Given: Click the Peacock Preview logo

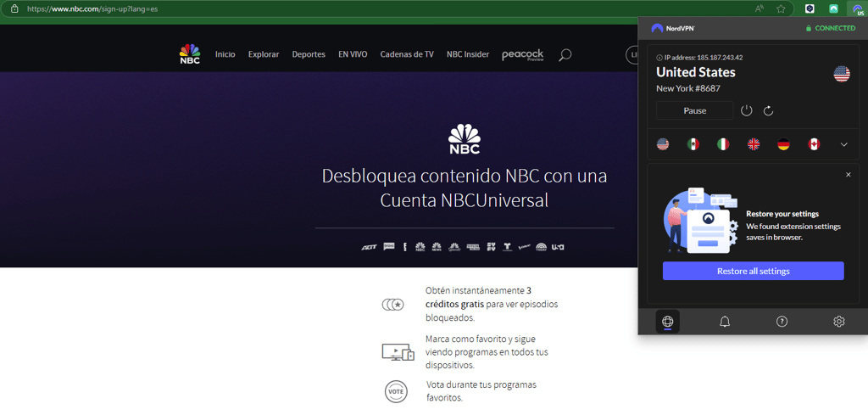Looking at the screenshot, I should click(522, 54).
